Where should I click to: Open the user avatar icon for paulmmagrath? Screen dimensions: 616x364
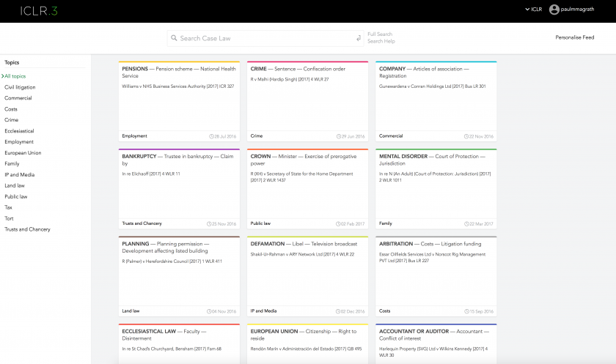point(554,10)
